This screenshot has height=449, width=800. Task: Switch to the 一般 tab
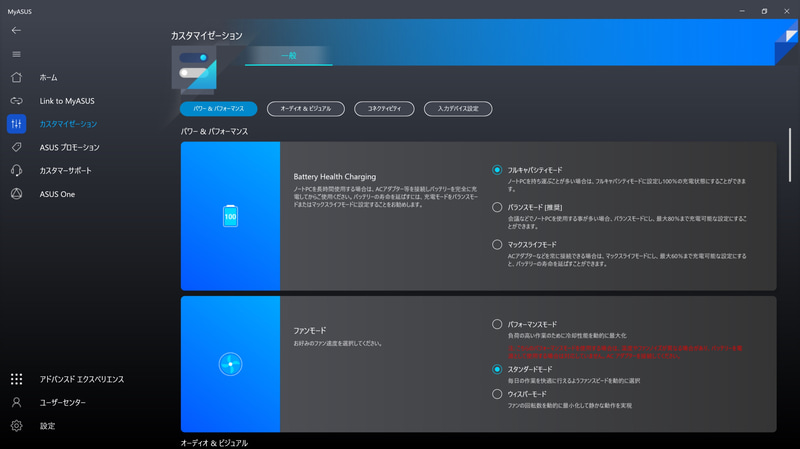pos(289,56)
